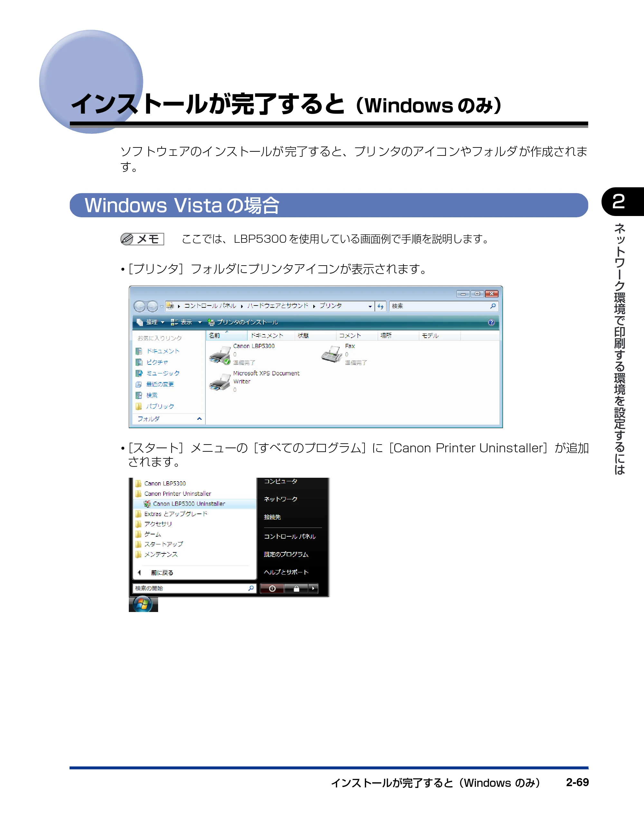Image resolution: width=644 pixels, height=828 pixels.
Task: Click the プリンタ breadcrumb
Action: tap(330, 306)
